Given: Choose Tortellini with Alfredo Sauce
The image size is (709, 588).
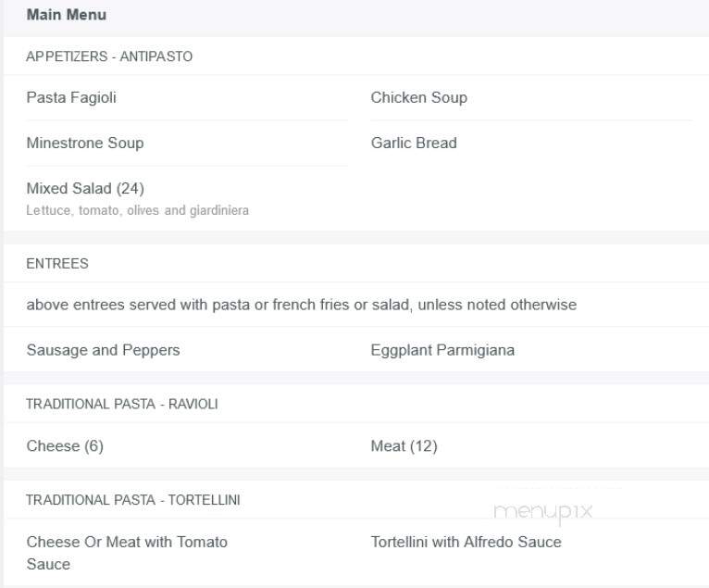Looking at the screenshot, I should click(466, 542).
